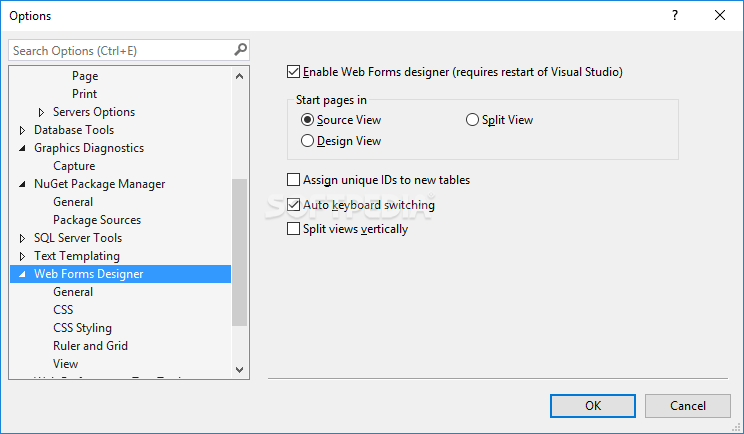Click the help question mark icon
The image size is (744, 434).
point(675,15)
